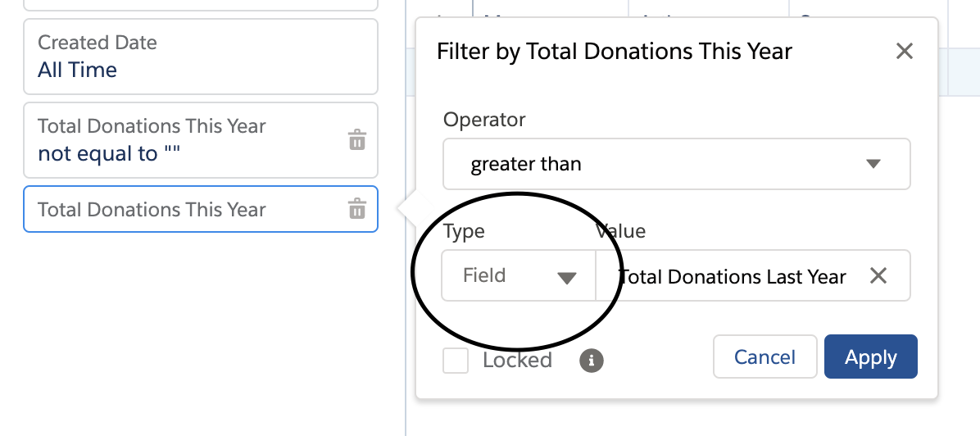Cancel the filter changes
This screenshot has height=436, width=980.
(765, 357)
